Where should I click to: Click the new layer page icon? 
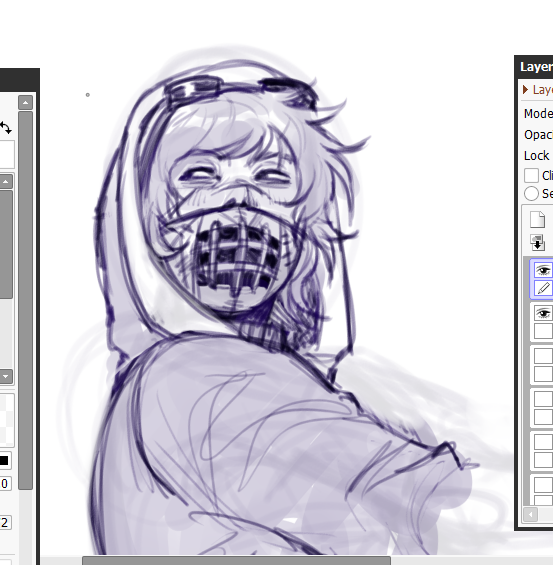tap(537, 219)
